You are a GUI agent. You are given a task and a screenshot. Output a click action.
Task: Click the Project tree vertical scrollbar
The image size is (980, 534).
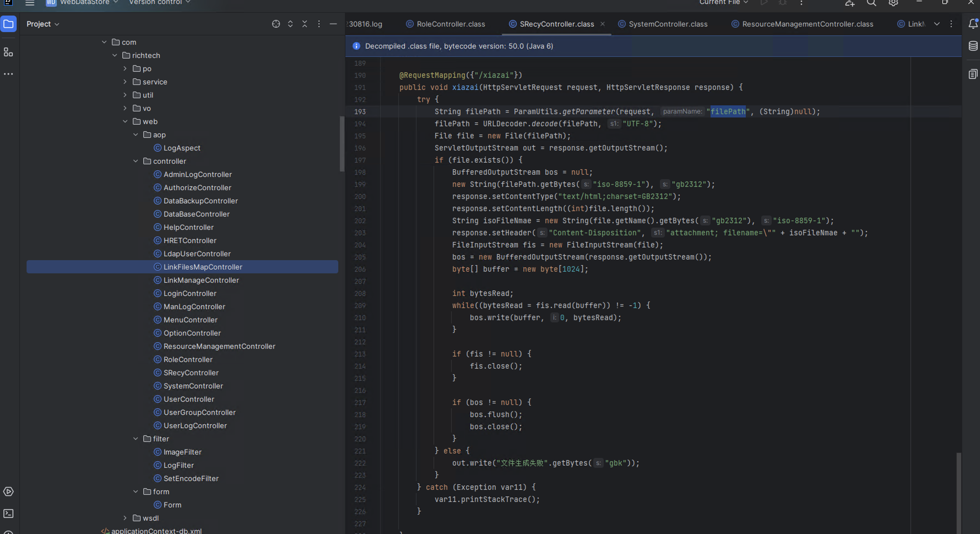click(342, 144)
